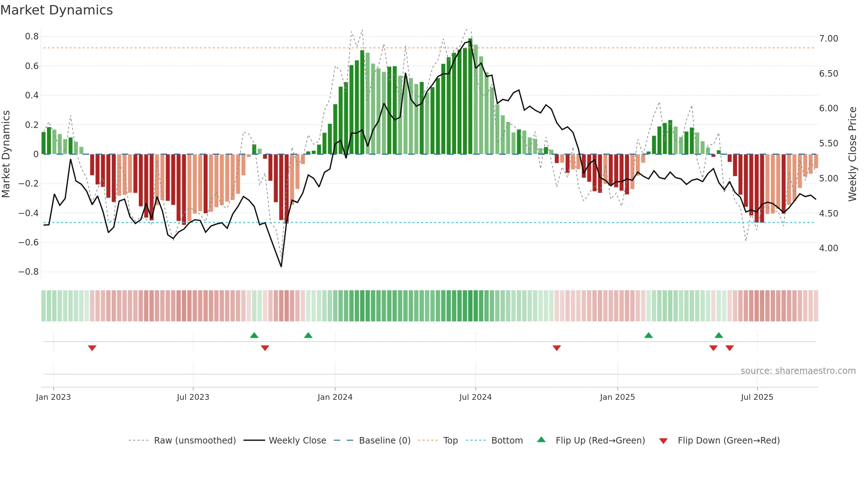This screenshot has width=868, height=488.
Task: Click the first red flip-down marker in early 2023
Action: (92, 348)
